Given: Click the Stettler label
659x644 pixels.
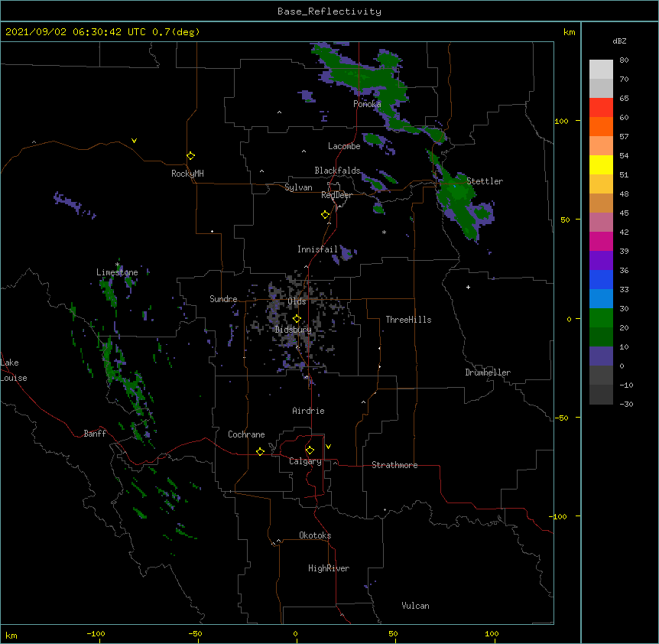Looking at the screenshot, I should 485,181.
